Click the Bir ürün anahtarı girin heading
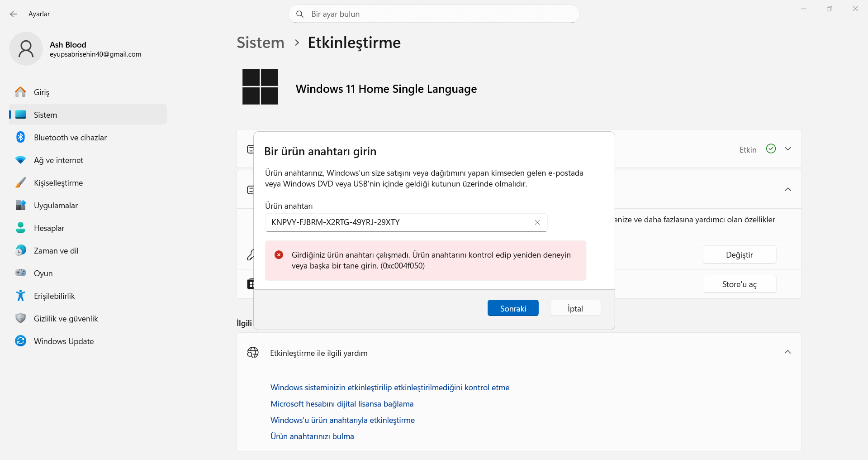 point(320,151)
